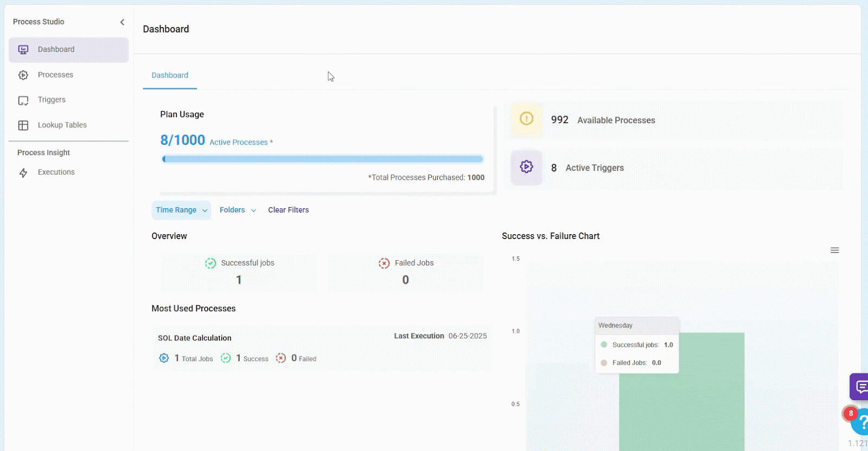Viewport: 868px width, 451px height.
Task: Click the Active Triggers gear icon
Action: [526, 167]
